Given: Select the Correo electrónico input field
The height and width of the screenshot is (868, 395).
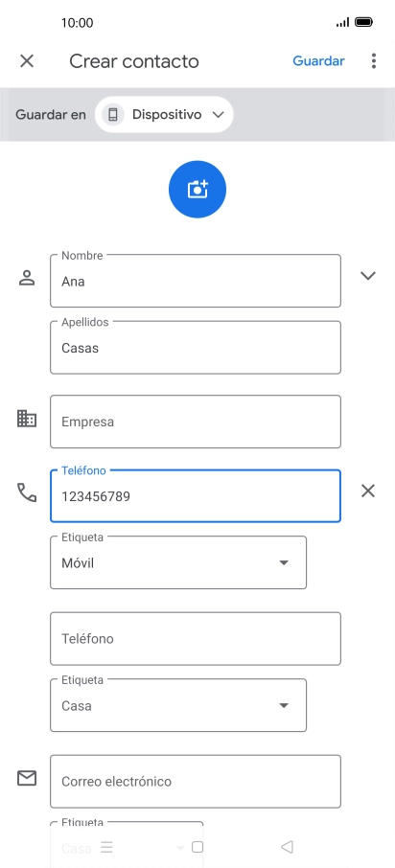Looking at the screenshot, I should (x=196, y=781).
